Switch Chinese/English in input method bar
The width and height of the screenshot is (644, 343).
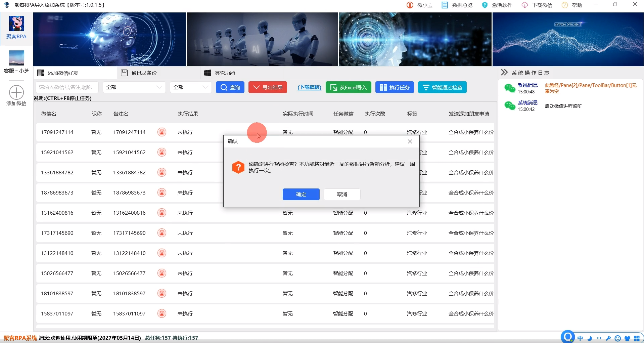tap(581, 338)
